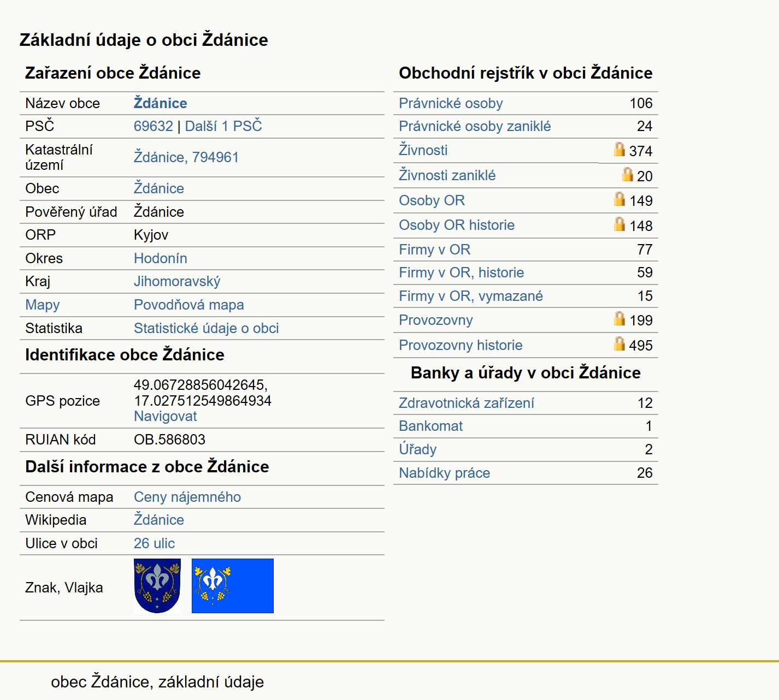Open the Hodonín district link
Image resolution: width=779 pixels, height=700 pixels.
pyautogui.click(x=161, y=258)
